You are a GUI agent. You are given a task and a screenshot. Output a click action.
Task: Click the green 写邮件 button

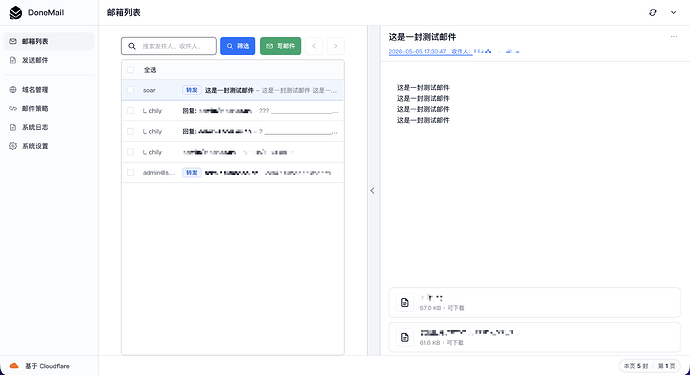point(281,46)
